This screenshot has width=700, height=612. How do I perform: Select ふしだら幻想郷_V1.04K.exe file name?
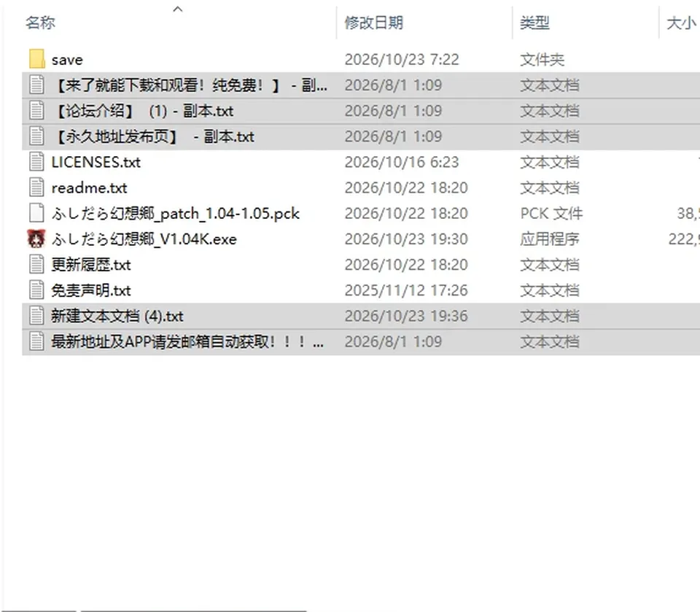click(x=144, y=239)
